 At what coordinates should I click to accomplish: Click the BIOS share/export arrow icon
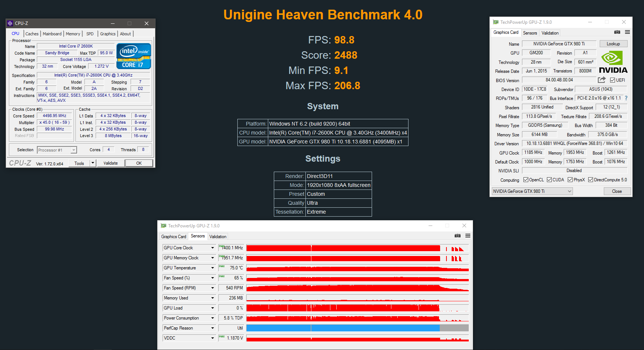(x=602, y=80)
